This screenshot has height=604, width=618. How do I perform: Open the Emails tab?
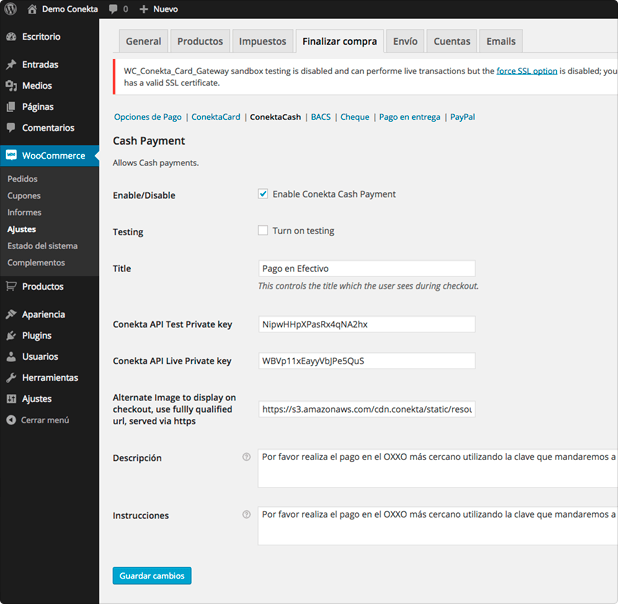point(501,41)
